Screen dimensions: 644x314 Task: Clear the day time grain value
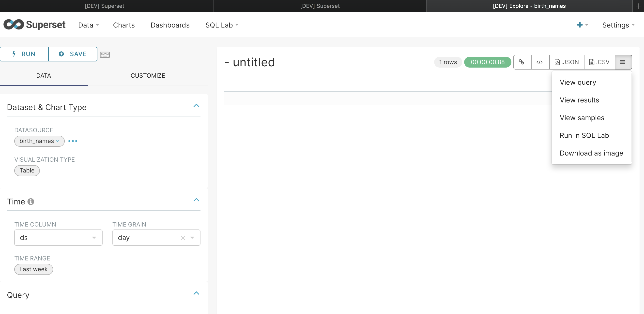[183, 238]
